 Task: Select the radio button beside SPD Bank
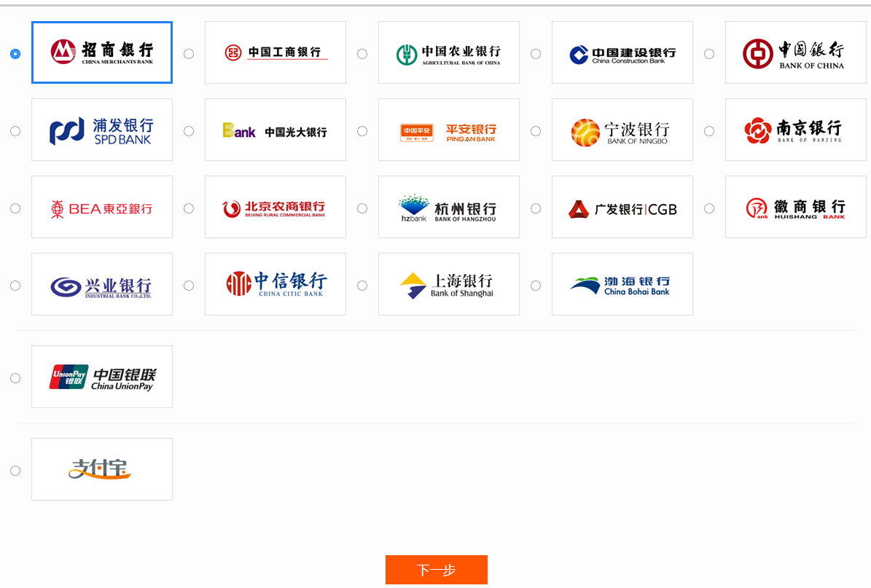coord(15,131)
